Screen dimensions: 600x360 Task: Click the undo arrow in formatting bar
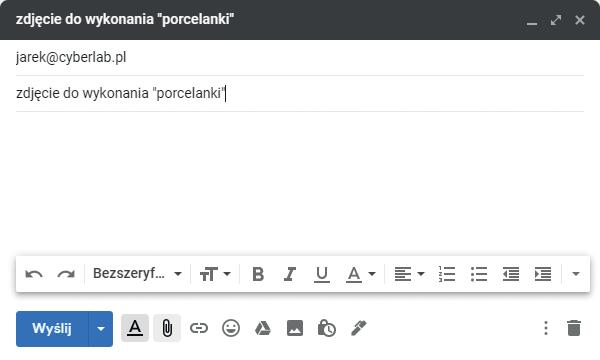34,274
